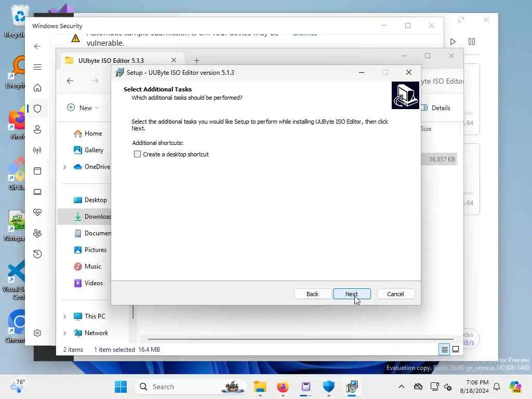Viewport: 532px width, 399px height.
Task: Select setup installer icon on taskbar
Action: [352, 387]
